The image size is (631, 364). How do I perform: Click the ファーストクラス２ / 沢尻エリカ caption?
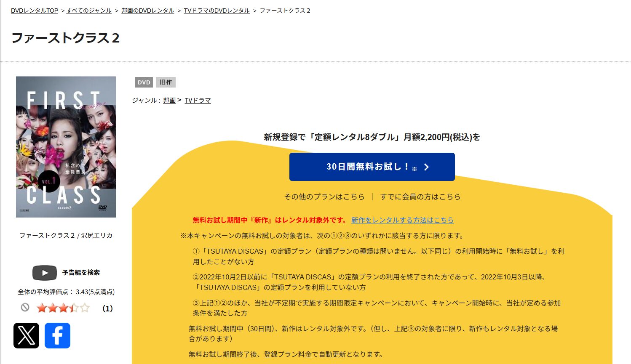pos(66,235)
